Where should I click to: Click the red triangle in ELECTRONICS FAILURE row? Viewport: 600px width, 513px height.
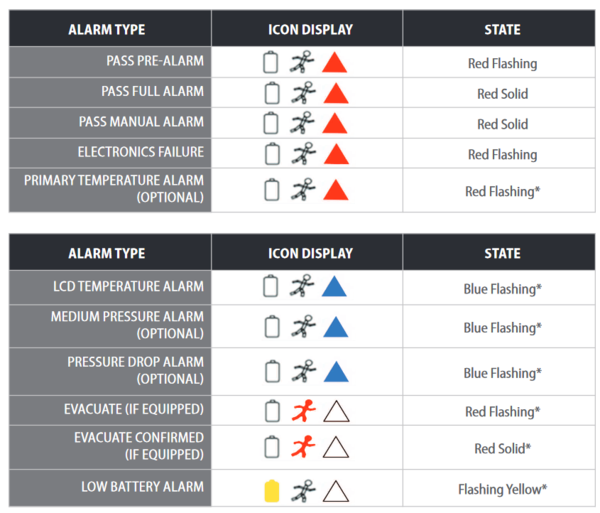(334, 155)
